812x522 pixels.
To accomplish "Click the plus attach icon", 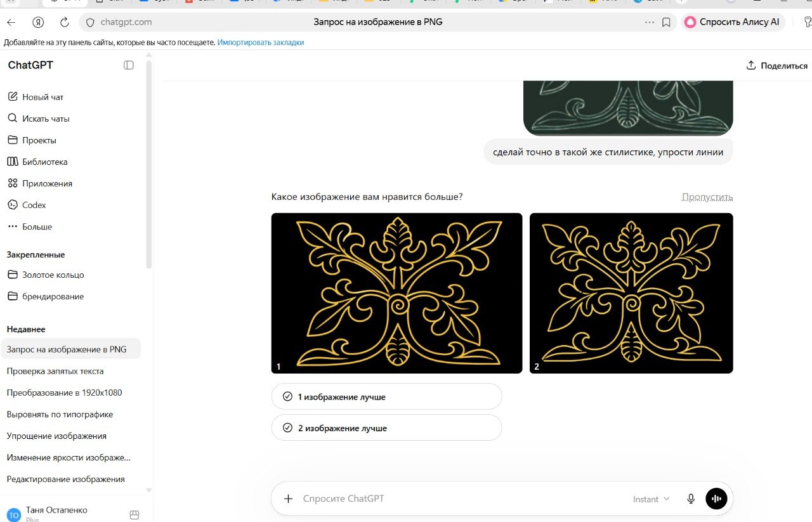I will coord(288,499).
